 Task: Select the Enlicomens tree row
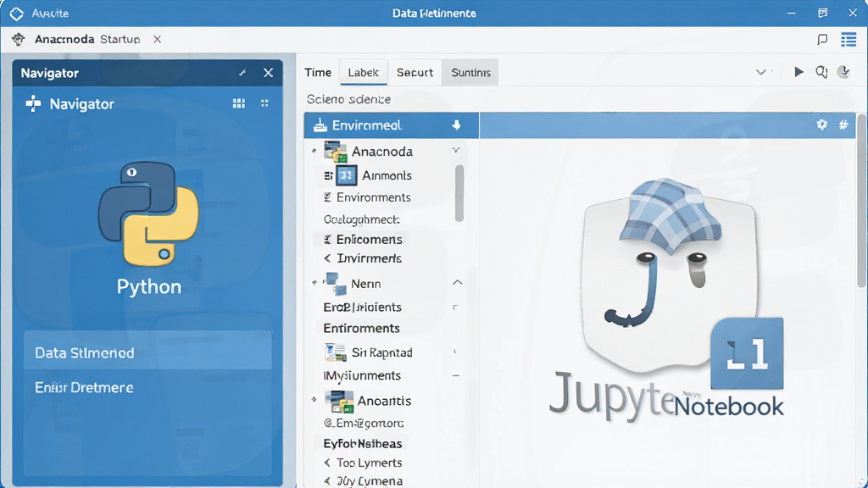[363, 240]
